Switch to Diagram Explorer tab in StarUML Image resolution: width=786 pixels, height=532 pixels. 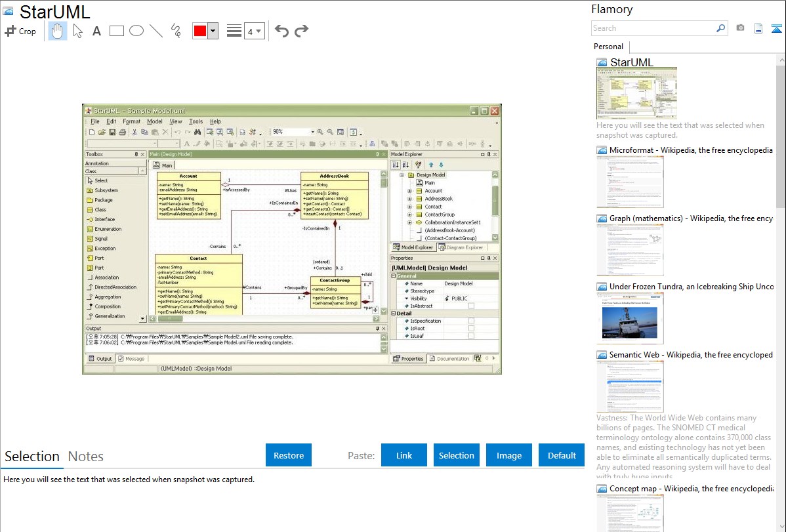(461, 247)
